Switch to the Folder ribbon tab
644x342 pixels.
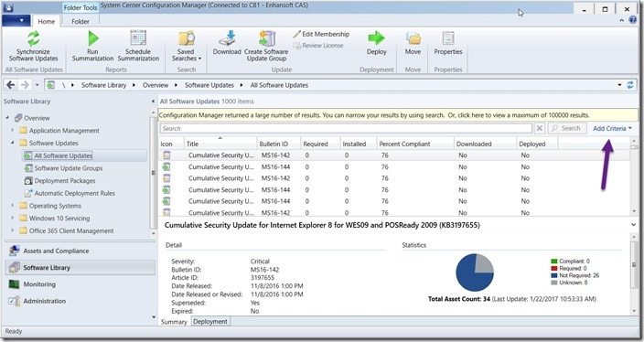[x=80, y=21]
